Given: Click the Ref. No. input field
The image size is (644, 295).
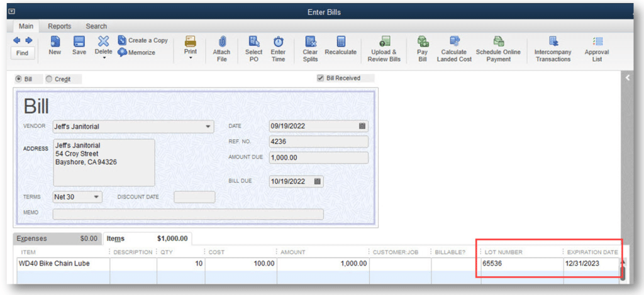Looking at the screenshot, I should coord(318,142).
